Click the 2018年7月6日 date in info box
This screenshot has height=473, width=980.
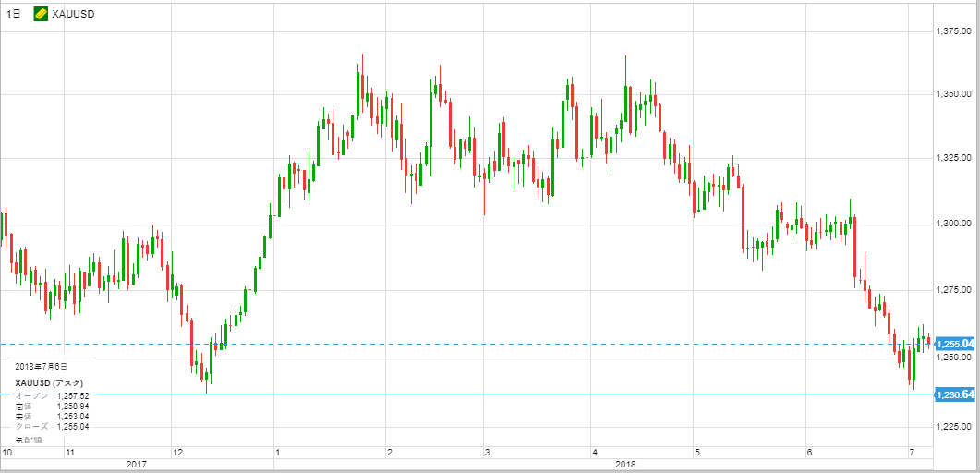pyautogui.click(x=41, y=367)
